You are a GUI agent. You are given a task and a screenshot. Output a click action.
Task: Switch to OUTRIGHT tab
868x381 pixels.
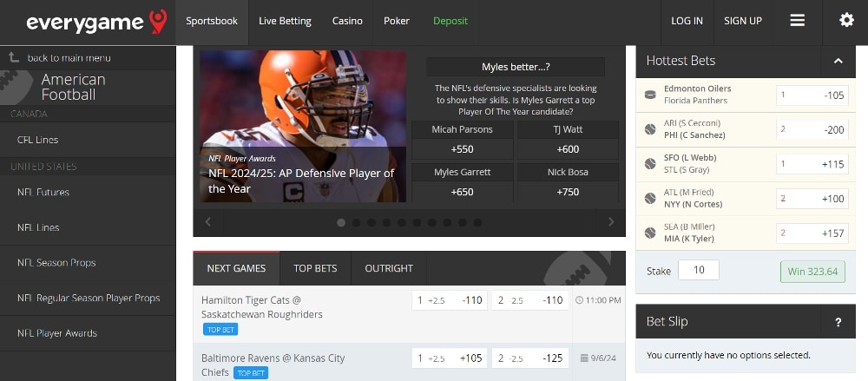pyautogui.click(x=389, y=268)
